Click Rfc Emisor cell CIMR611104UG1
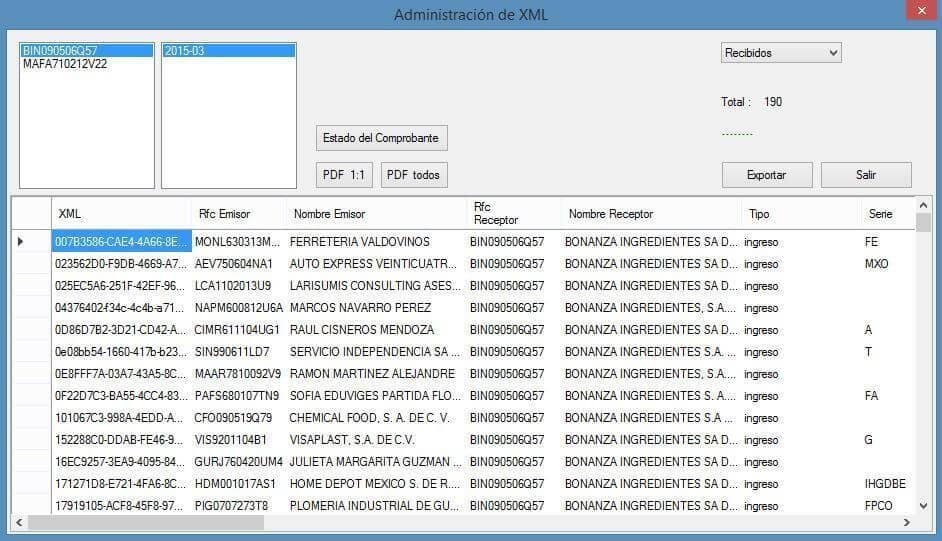 coord(239,330)
